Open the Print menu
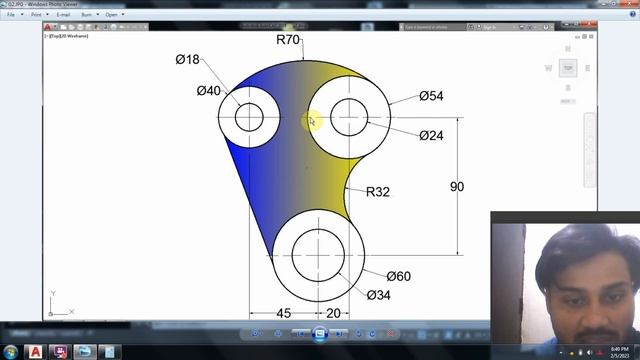This screenshot has width=640, height=360. click(36, 15)
